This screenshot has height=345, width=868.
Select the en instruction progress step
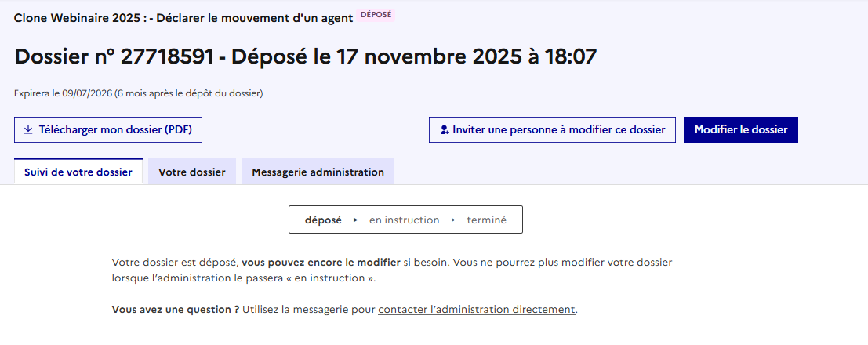click(x=404, y=220)
